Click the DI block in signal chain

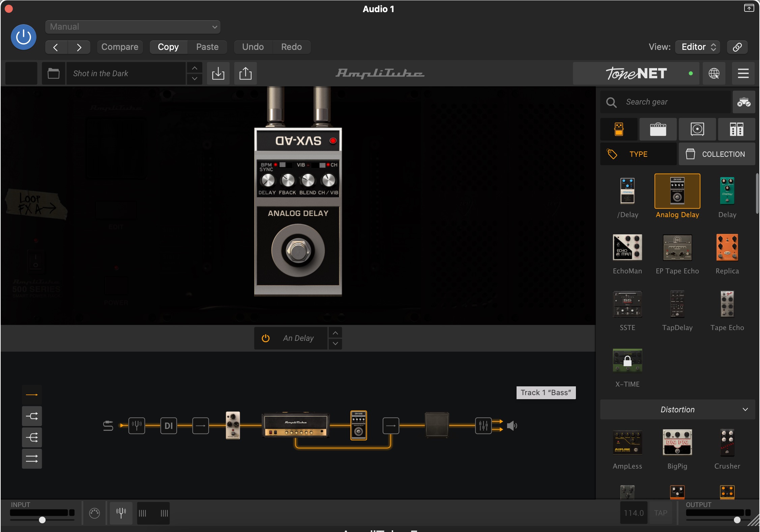pyautogui.click(x=169, y=426)
